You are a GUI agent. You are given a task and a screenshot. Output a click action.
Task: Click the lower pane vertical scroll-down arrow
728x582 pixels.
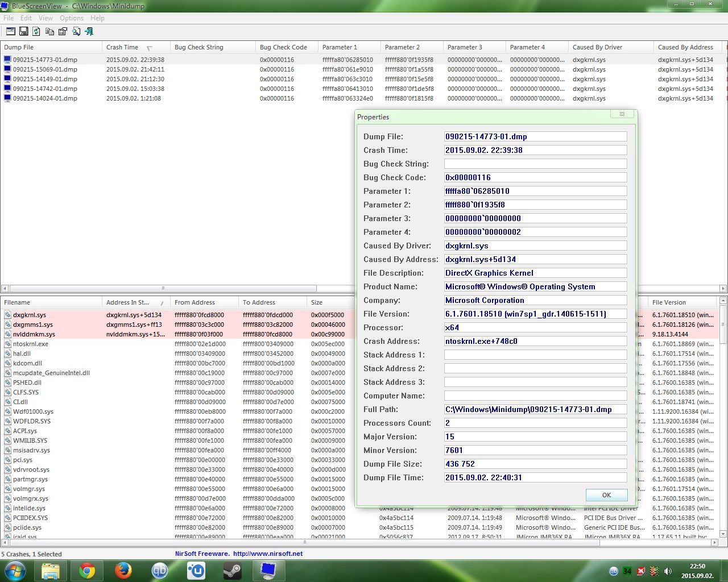pos(723,534)
